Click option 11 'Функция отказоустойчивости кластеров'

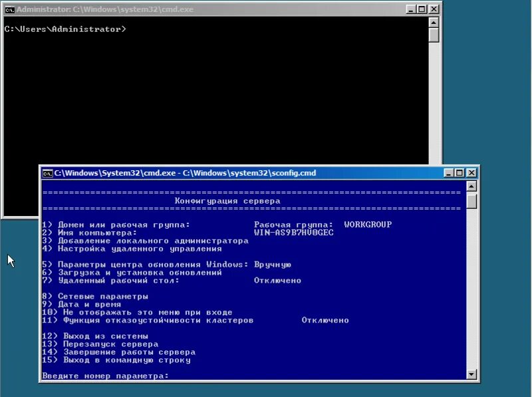tap(148, 321)
